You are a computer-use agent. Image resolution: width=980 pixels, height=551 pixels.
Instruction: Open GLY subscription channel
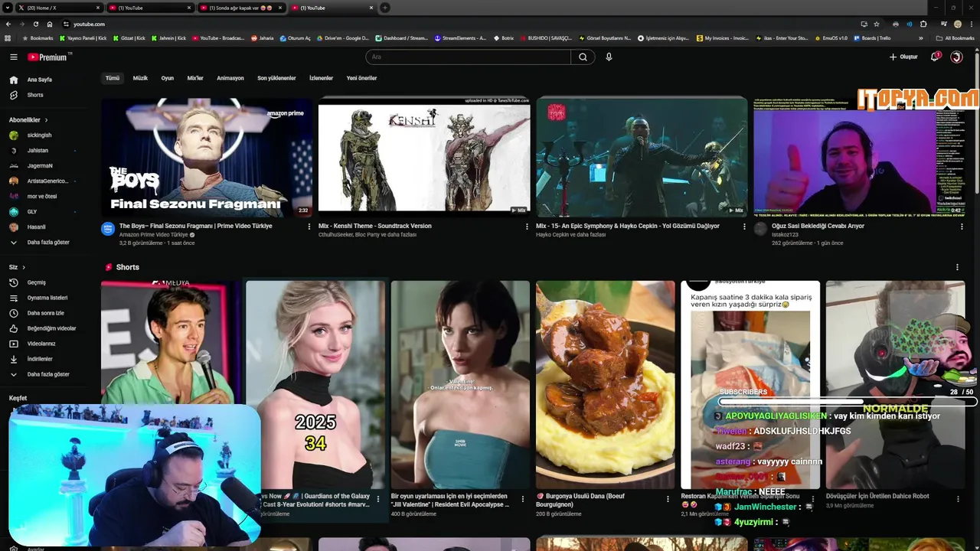32,212
